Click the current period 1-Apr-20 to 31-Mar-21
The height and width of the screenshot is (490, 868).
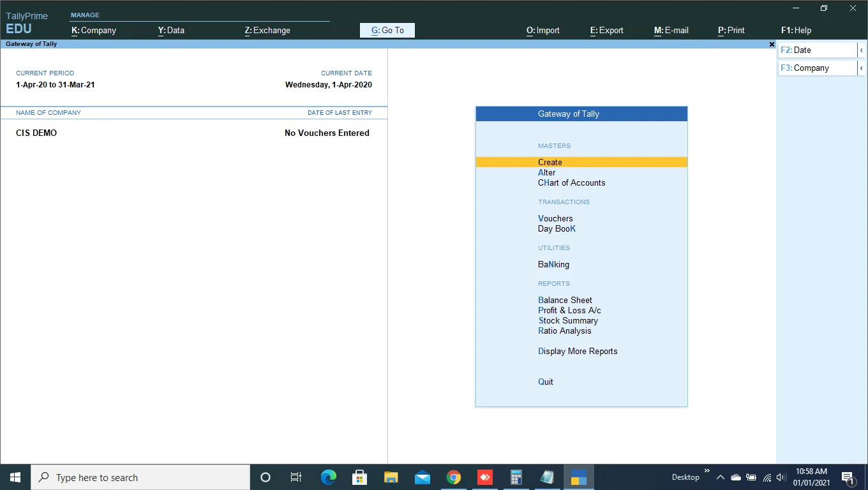56,84
